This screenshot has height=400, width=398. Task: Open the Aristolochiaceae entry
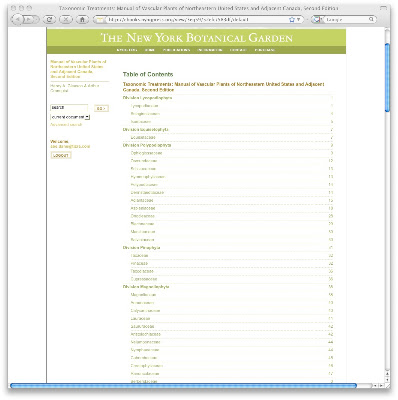146,334
